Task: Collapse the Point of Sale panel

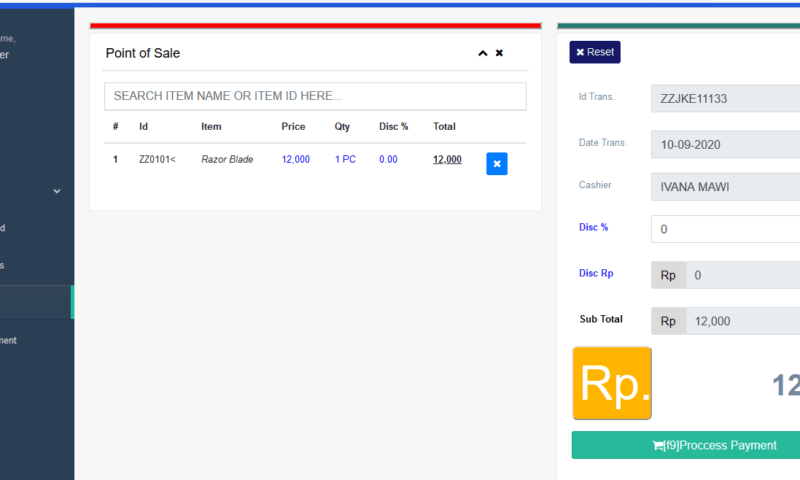Action: click(483, 53)
